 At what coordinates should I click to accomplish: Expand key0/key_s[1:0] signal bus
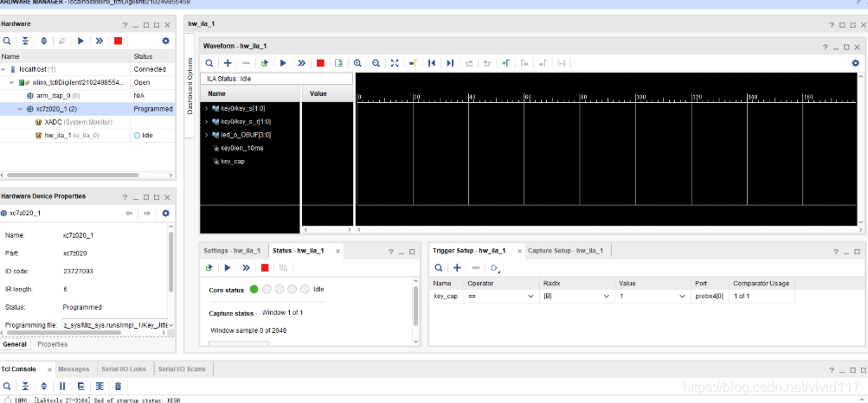(207, 108)
